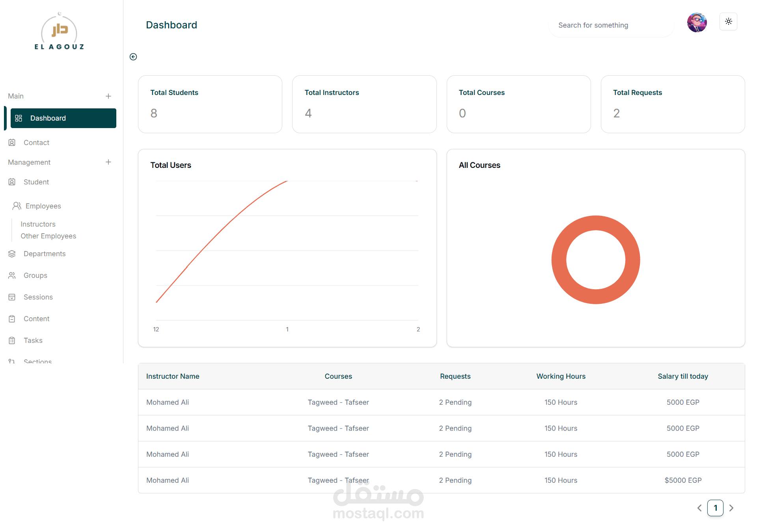Click the Departments layers icon
Image resolution: width=757 pixels, height=532 pixels.
click(12, 254)
